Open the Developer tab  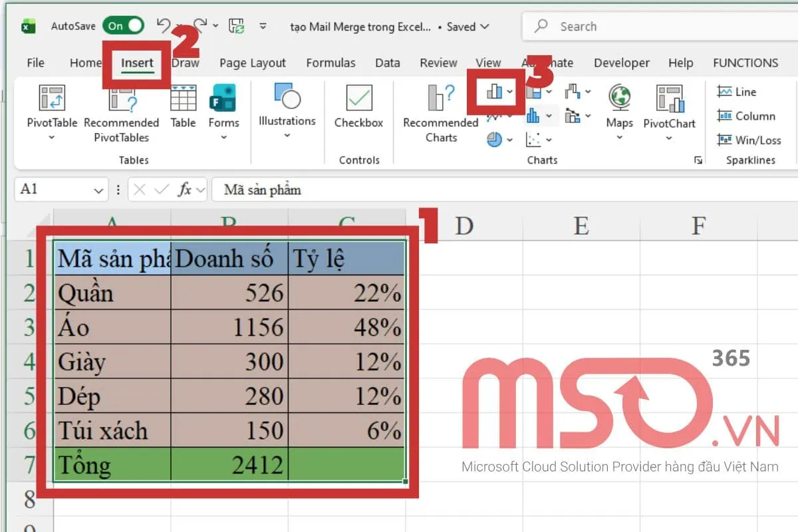coord(622,63)
